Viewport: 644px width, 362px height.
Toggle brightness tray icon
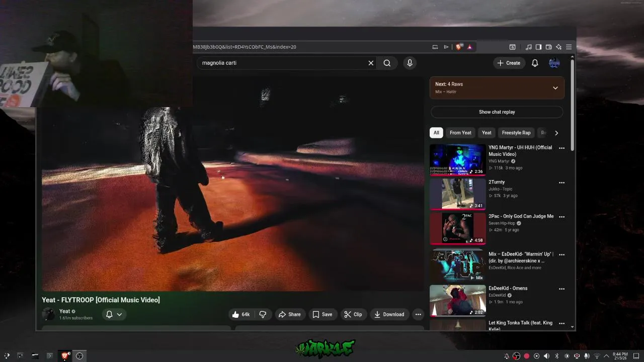(x=567, y=356)
